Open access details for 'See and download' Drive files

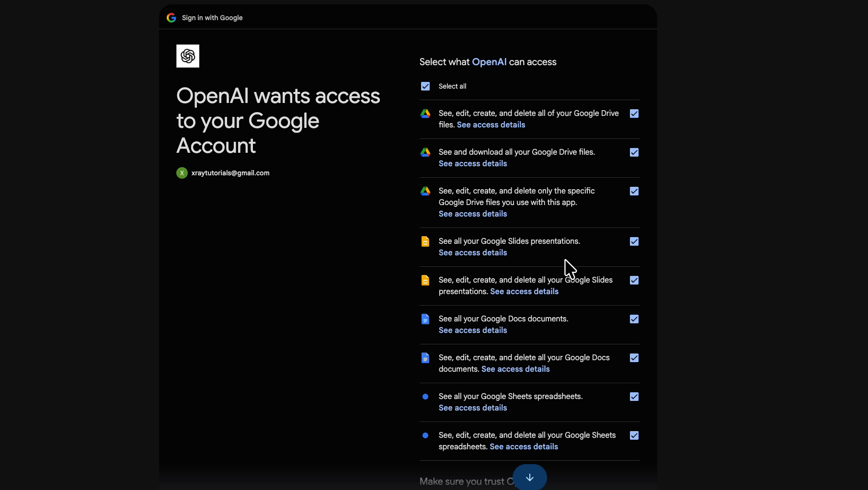pyautogui.click(x=473, y=163)
